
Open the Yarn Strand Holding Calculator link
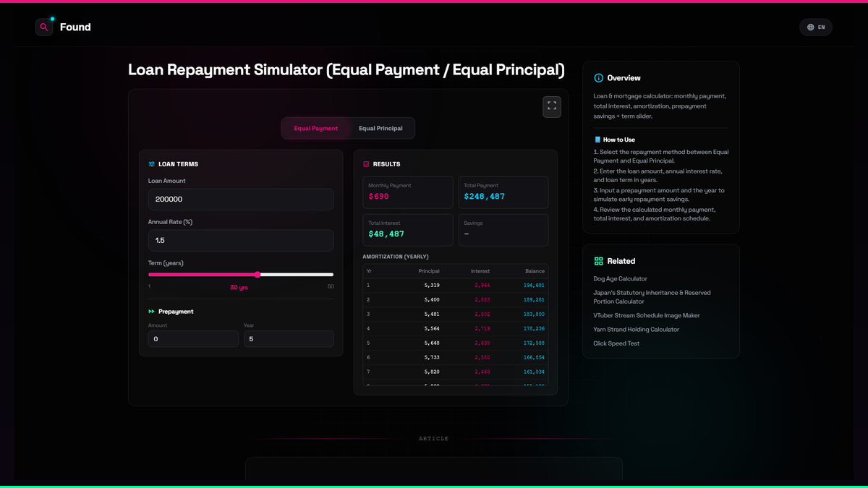click(637, 330)
